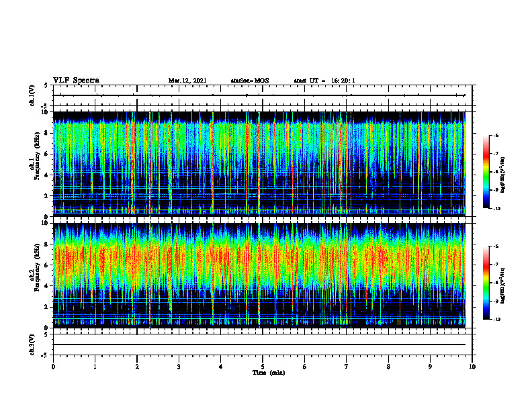Screen dimensions: 532x411
Task: Click time axis tick label "1"
Action: point(95,367)
